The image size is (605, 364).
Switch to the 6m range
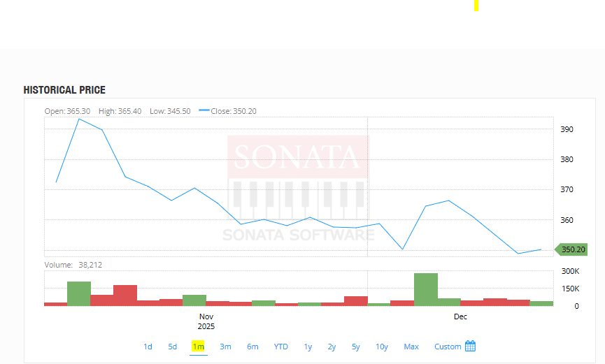pos(252,347)
